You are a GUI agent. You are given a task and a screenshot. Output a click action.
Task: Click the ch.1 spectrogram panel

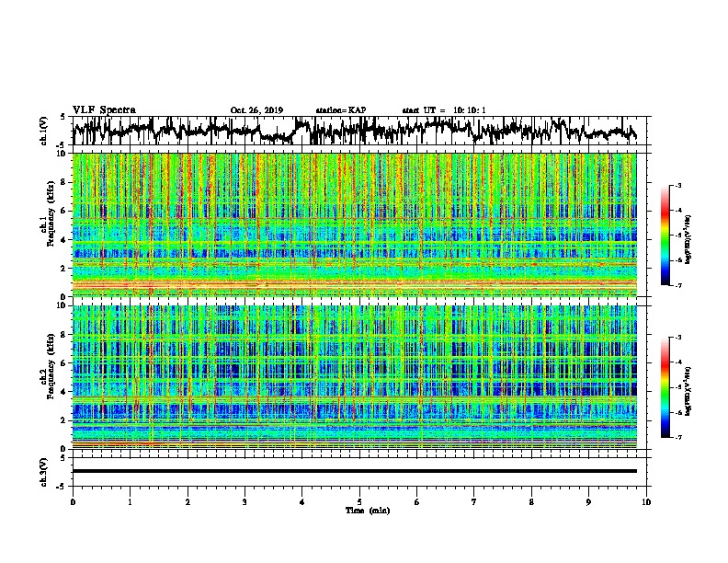354,224
